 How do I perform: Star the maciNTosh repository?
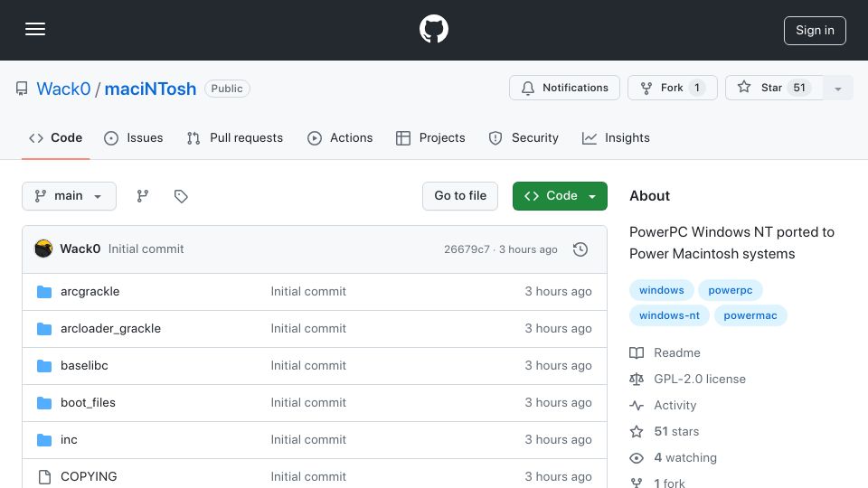774,88
